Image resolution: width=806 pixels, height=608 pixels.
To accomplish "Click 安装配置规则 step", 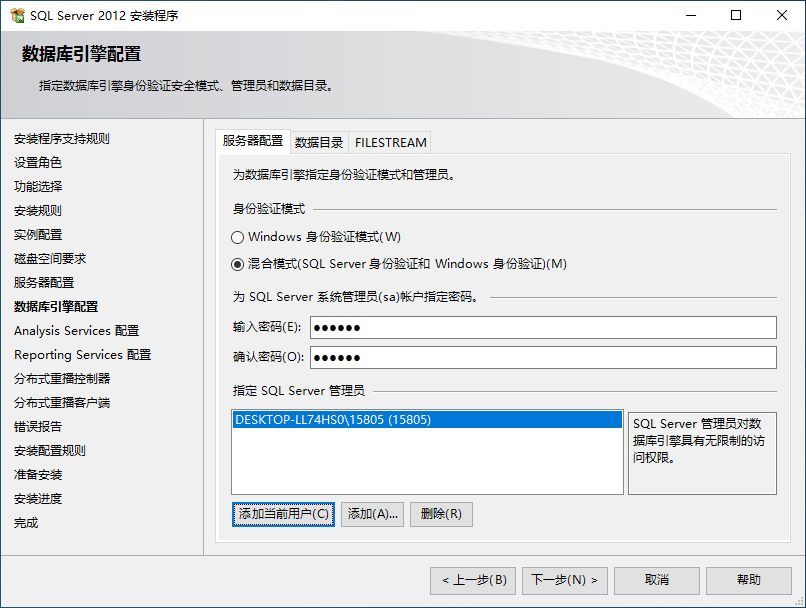I will (50, 451).
